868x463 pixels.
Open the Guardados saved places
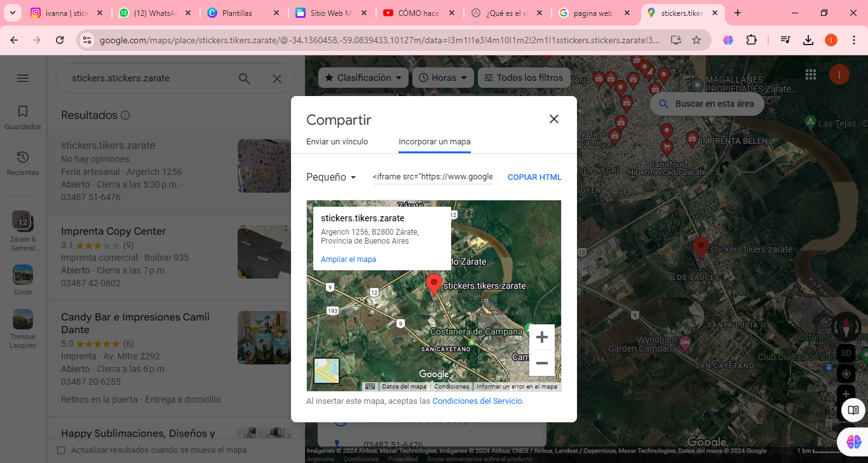click(23, 117)
